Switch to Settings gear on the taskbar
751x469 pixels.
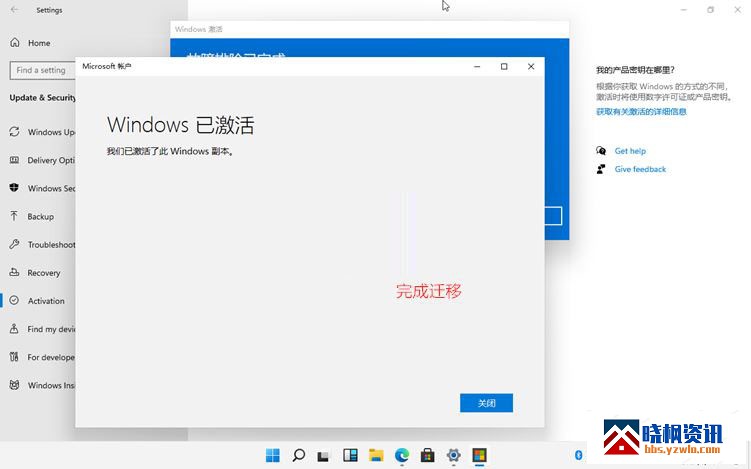(x=454, y=455)
